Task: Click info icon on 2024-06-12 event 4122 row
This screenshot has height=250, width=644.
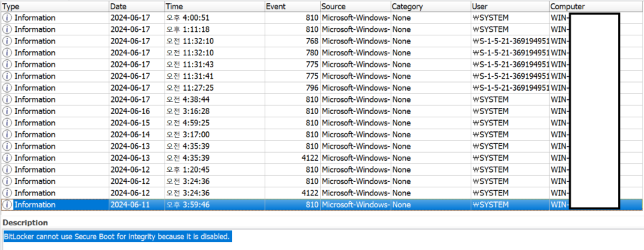Action: tap(7, 193)
